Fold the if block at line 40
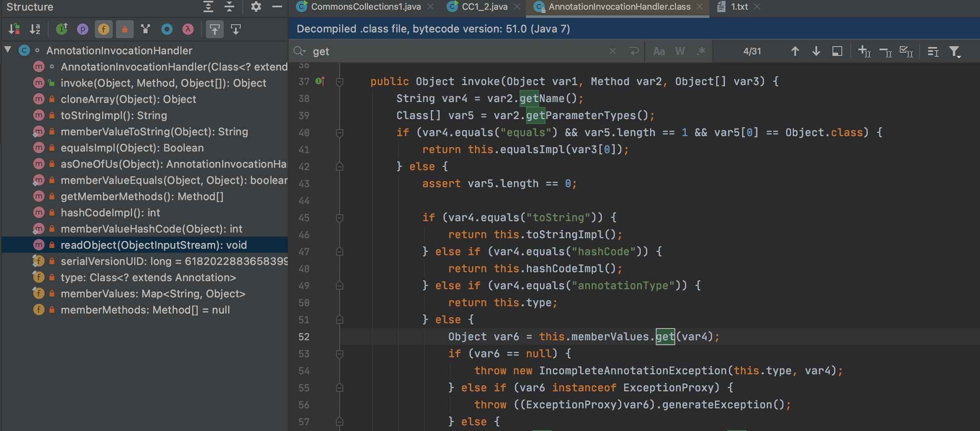Screen dimensions: 980x431 [x=340, y=133]
